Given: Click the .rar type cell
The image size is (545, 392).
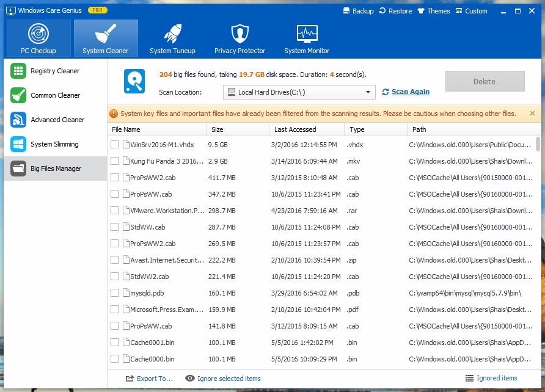Looking at the screenshot, I should point(351,211).
